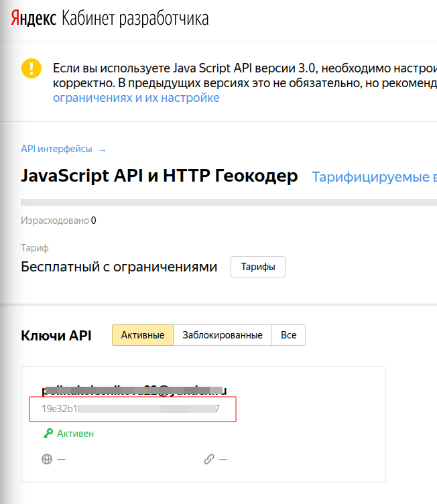This screenshot has height=504, width=437.
Task: Click the Яндекс logo
Action: pyautogui.click(x=34, y=18)
